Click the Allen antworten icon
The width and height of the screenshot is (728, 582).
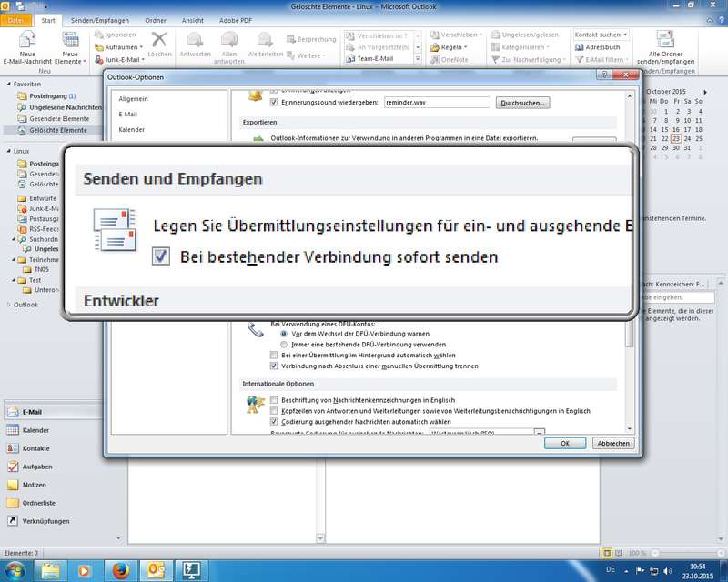coord(229,40)
